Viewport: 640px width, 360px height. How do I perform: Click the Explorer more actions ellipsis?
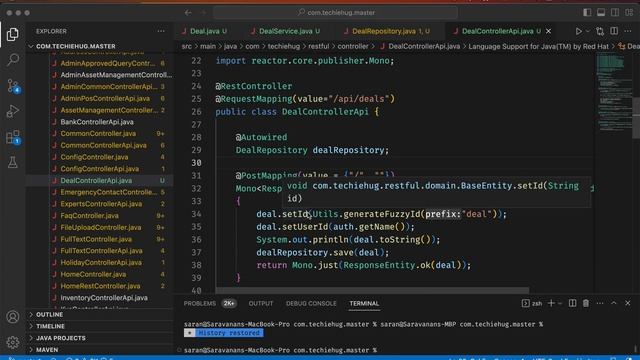point(161,31)
